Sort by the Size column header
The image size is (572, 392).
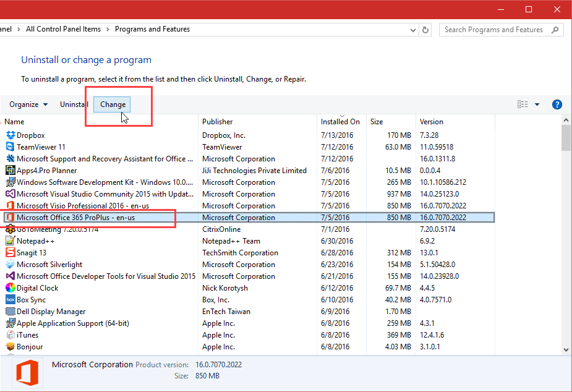tap(391, 122)
